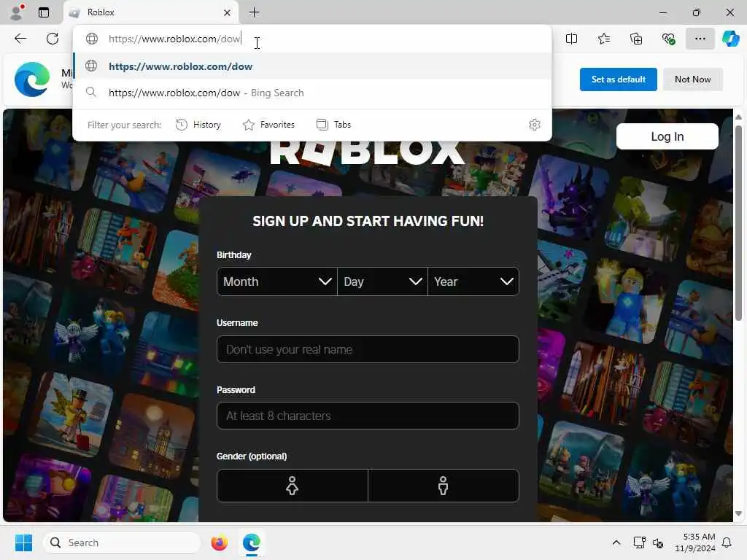
Task: Click the scrollbar down arrow
Action: click(x=738, y=514)
